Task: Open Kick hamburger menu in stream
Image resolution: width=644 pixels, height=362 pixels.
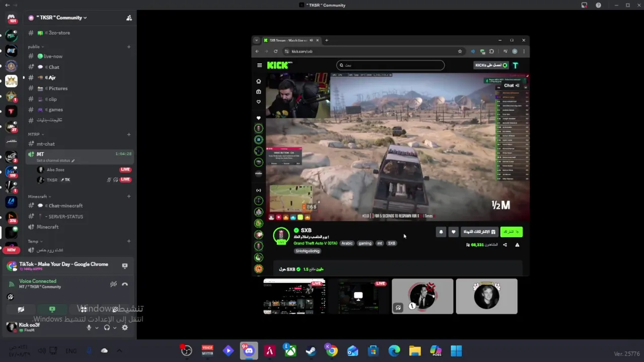Action: click(x=259, y=65)
